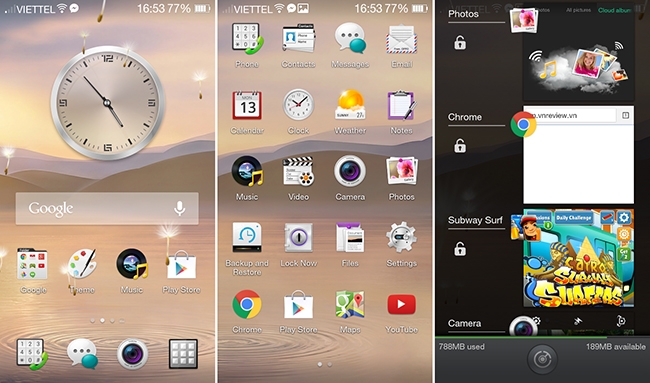
Task: Open Messages from the home screen dock
Action: pos(82,354)
